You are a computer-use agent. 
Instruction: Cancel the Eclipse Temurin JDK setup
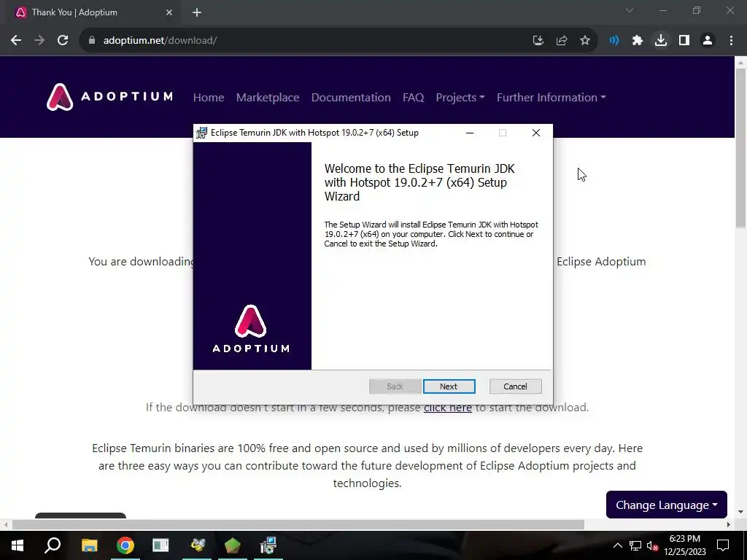[515, 386]
